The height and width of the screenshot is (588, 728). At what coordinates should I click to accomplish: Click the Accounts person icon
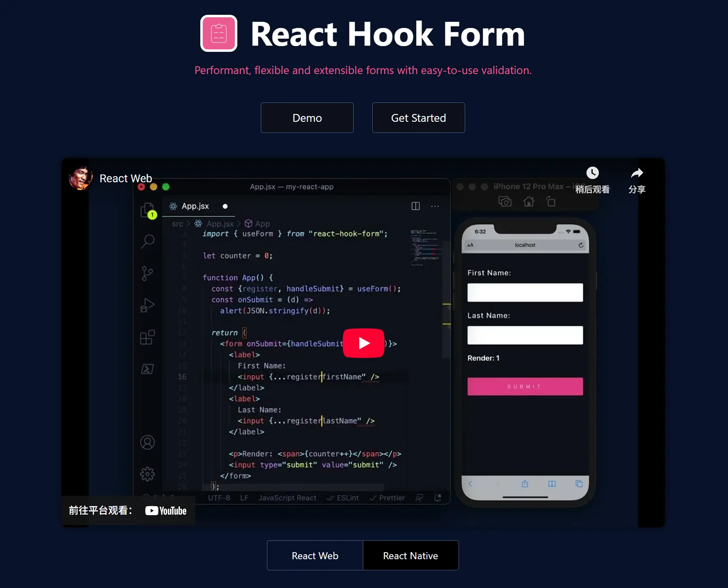(x=147, y=442)
